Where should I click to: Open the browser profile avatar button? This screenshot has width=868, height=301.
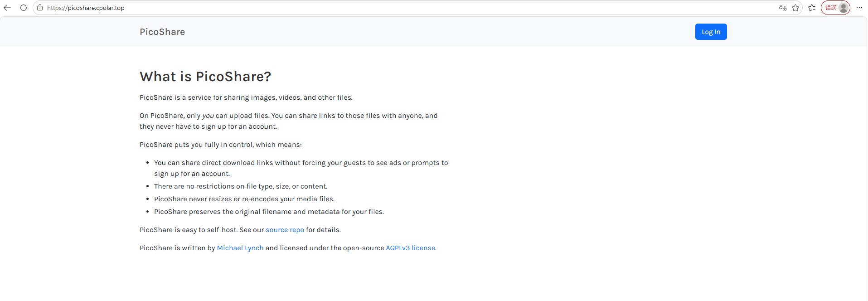click(x=835, y=8)
